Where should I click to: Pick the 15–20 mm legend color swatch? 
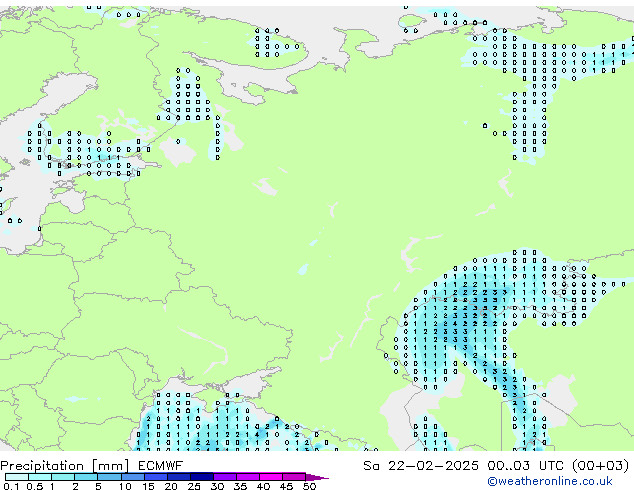click(x=155, y=477)
